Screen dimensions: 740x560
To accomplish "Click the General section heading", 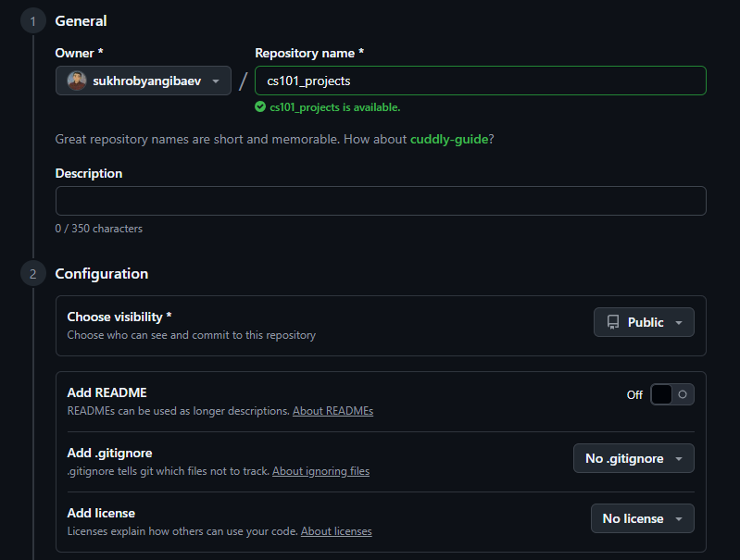I will click(81, 21).
